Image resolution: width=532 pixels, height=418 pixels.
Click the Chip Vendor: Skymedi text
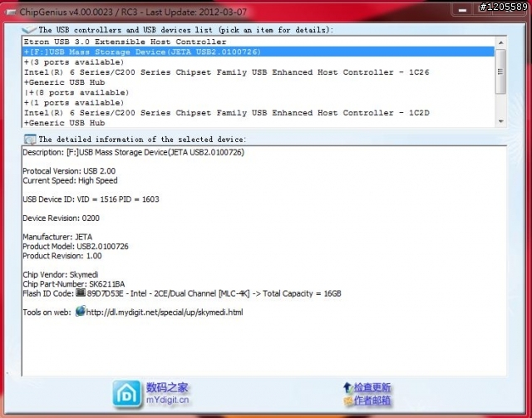(61, 274)
